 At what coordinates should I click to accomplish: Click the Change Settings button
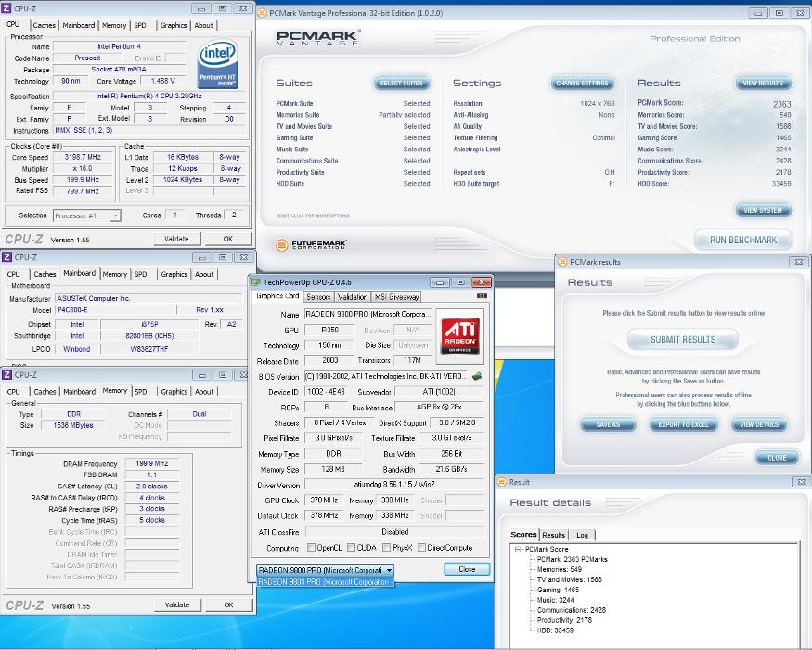583,83
